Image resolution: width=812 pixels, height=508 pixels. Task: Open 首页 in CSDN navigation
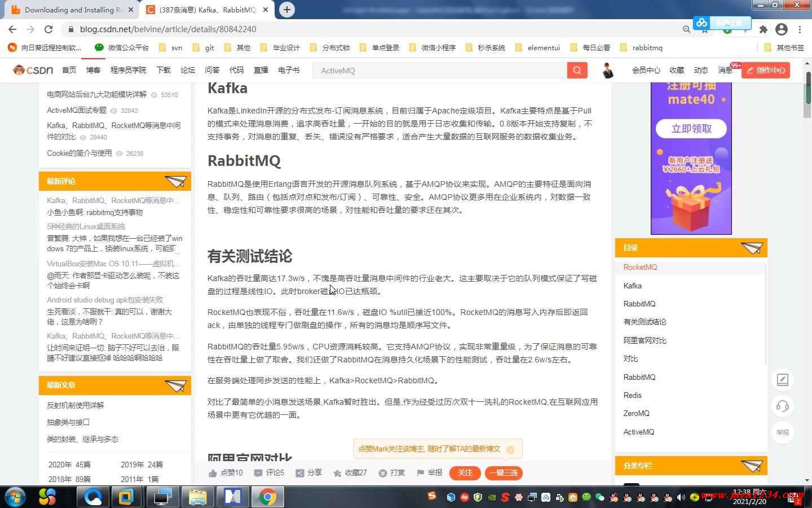point(69,70)
